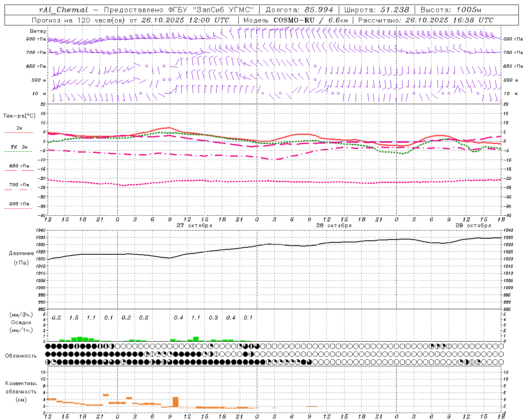Click the longitude value "Долгота: 85.994"

point(299,10)
